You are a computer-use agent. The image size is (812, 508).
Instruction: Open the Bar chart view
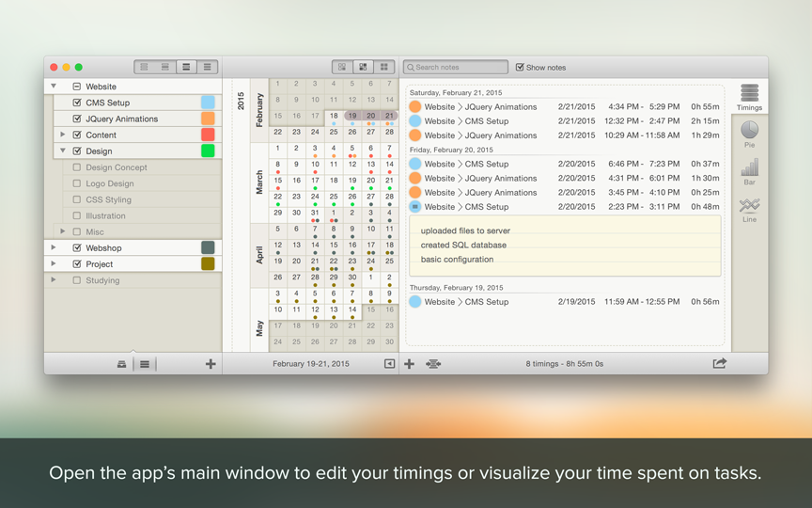[749, 171]
